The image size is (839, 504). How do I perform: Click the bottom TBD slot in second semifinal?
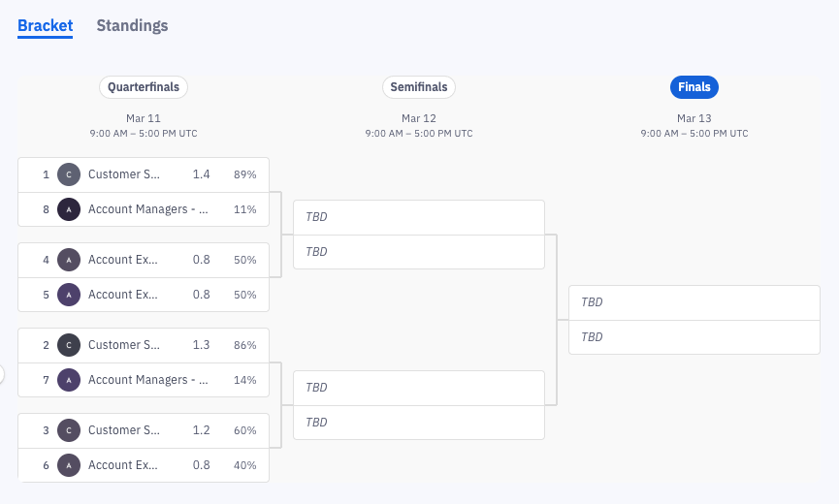click(419, 423)
